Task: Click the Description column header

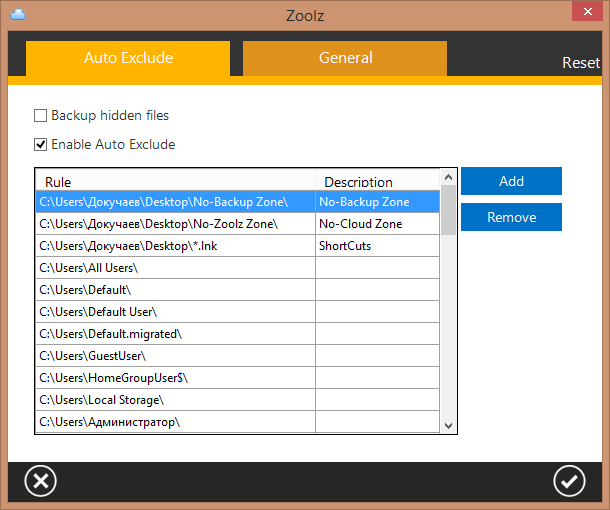Action: coord(377,181)
